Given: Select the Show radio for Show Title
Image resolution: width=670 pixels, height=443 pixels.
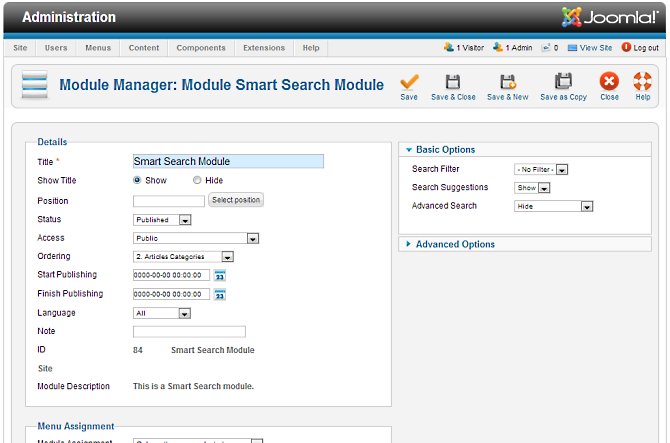Looking at the screenshot, I should tap(137, 180).
